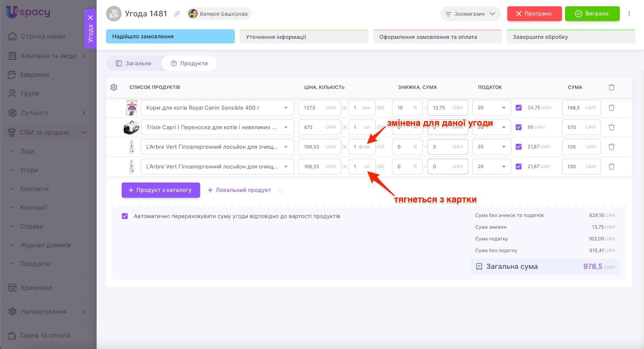Switch to the Загальне tab
Image resolution: width=644 pixels, height=349 pixels.
134,63
